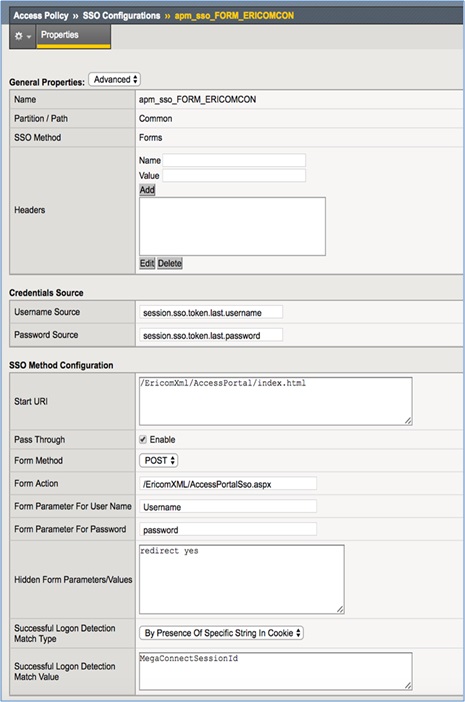Open the gear settings menu
The height and width of the screenshot is (702, 465).
tap(22, 36)
